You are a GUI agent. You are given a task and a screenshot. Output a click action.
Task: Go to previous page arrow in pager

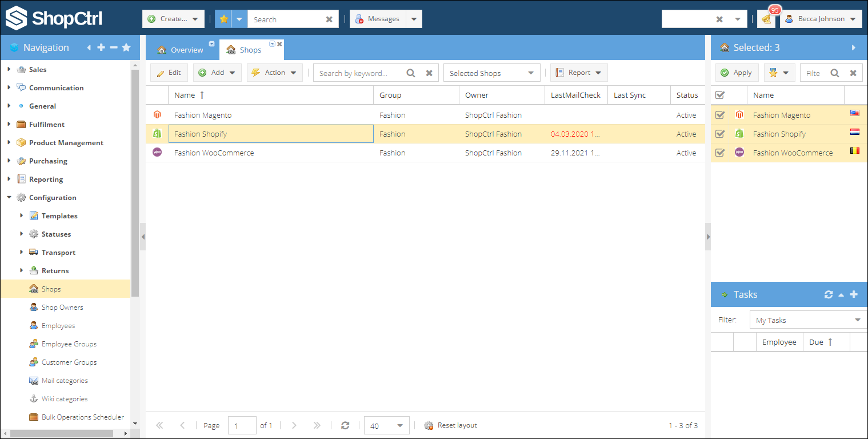[x=182, y=425]
